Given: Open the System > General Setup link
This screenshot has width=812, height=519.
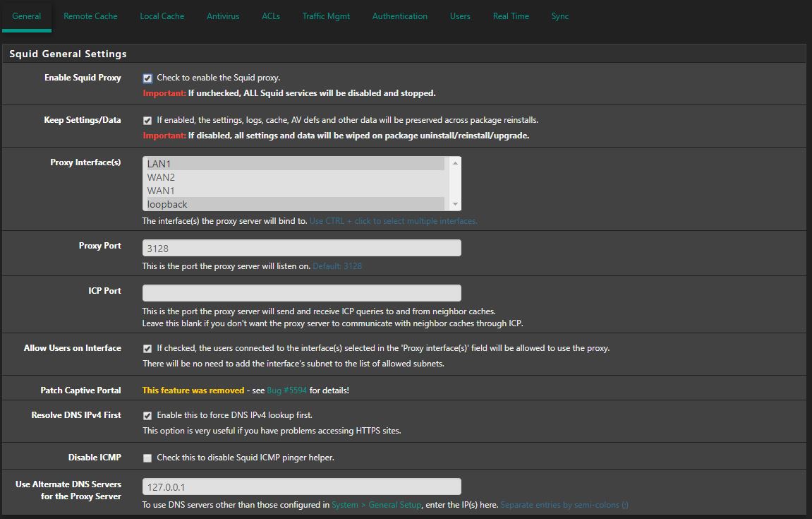Looking at the screenshot, I should tap(377, 505).
